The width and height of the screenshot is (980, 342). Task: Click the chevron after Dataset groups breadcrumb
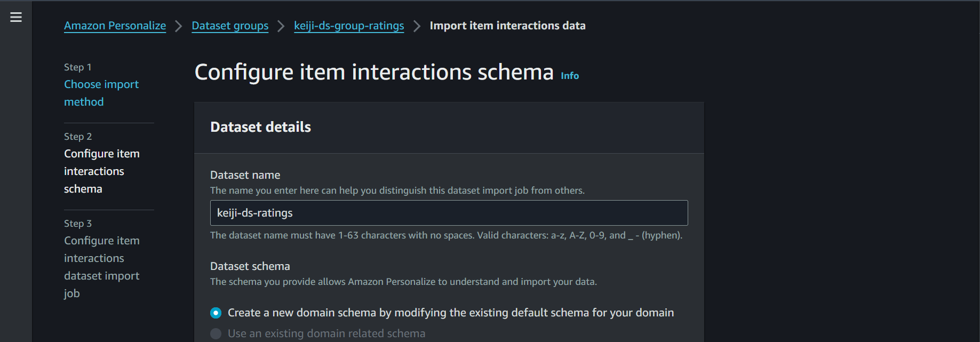point(281,26)
